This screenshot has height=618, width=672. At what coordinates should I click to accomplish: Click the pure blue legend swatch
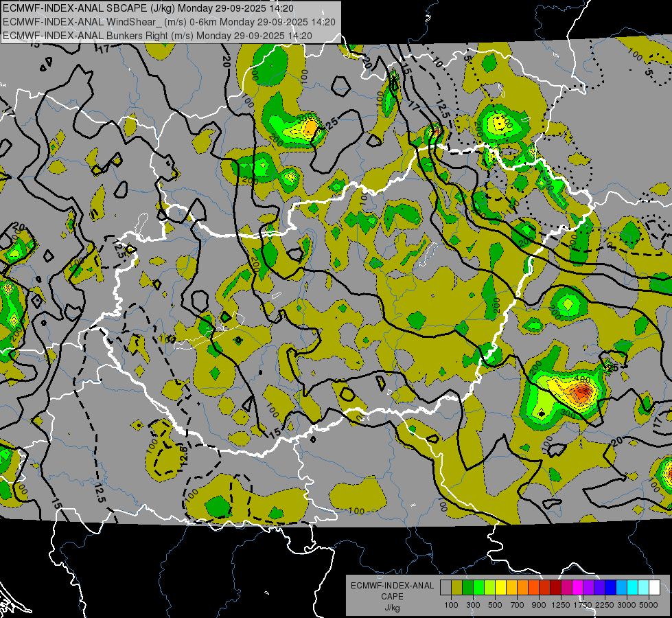point(611,588)
